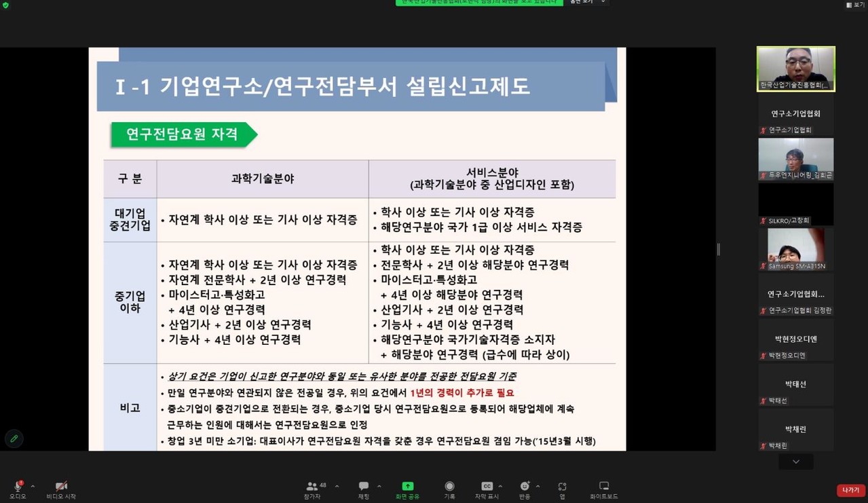This screenshot has width=868, height=503.
Task: Select the 박현정오디엔 participant tile
Action: coord(796,339)
